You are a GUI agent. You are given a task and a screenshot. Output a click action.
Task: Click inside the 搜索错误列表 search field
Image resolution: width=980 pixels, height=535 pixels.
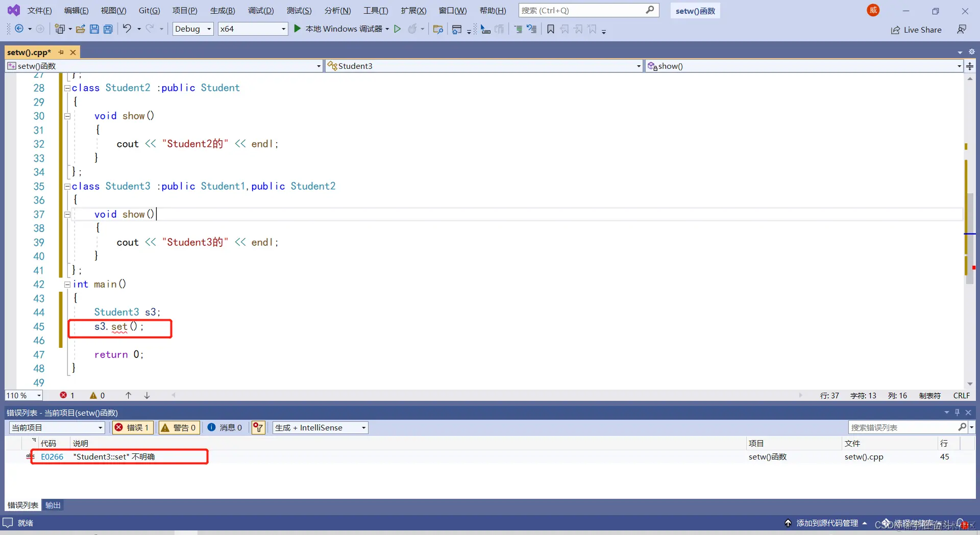pos(903,427)
